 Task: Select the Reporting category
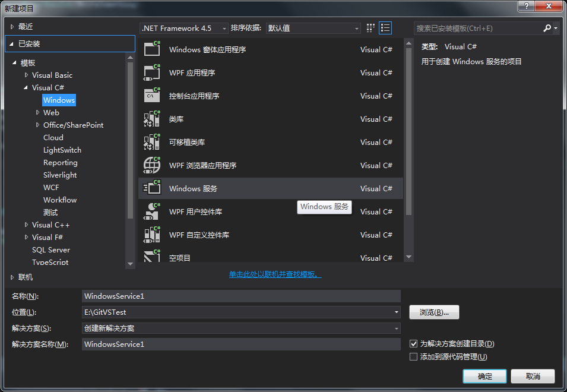click(x=61, y=162)
